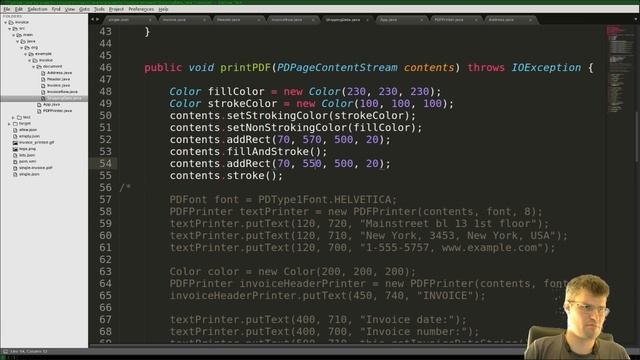Click the main folder icon
640x360 pixels.
click(x=19, y=35)
